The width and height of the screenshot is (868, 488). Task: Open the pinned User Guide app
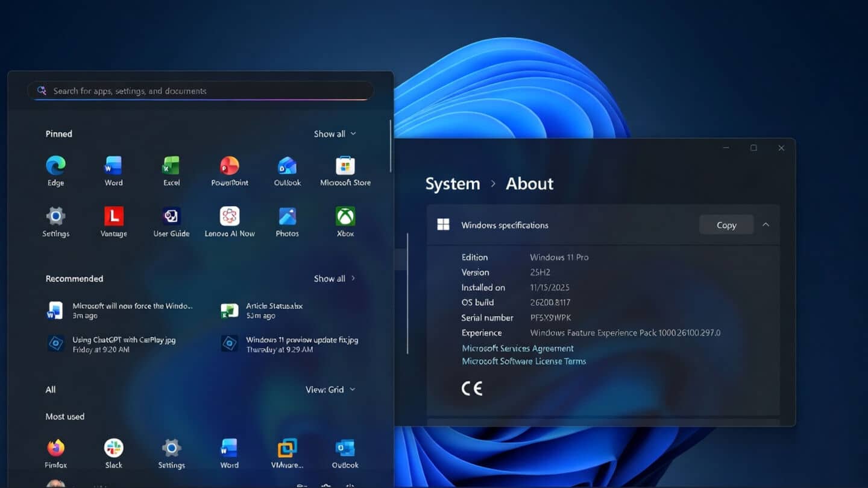tap(171, 222)
